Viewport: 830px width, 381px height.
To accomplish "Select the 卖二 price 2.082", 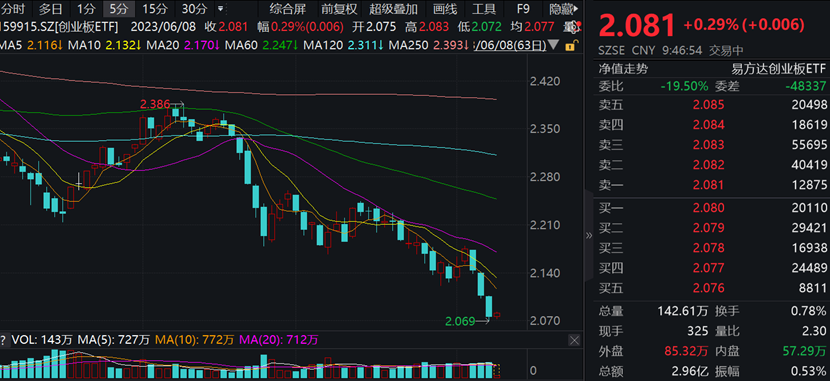I will [x=709, y=166].
